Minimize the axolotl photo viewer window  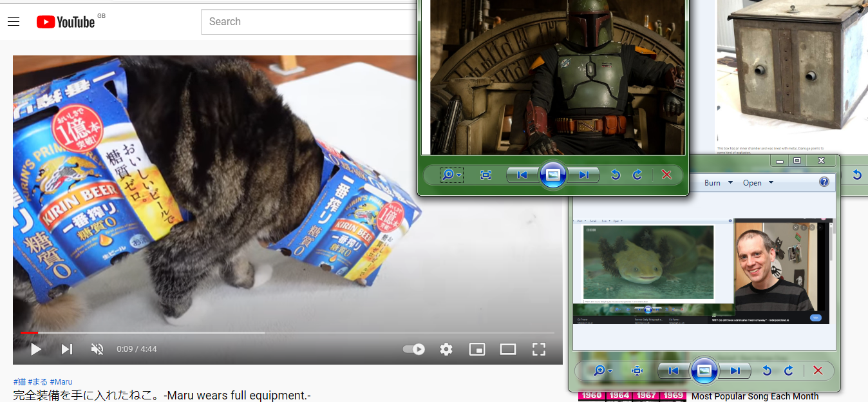click(780, 160)
